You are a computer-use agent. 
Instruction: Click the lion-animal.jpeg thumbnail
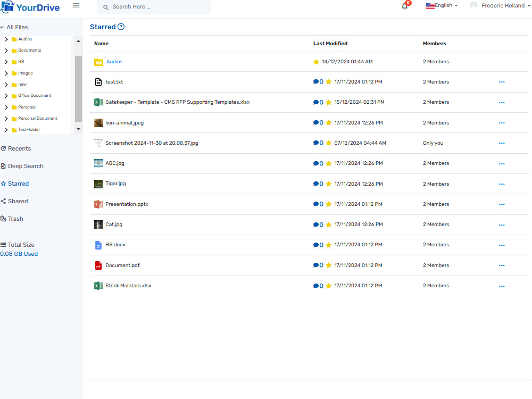click(98, 123)
